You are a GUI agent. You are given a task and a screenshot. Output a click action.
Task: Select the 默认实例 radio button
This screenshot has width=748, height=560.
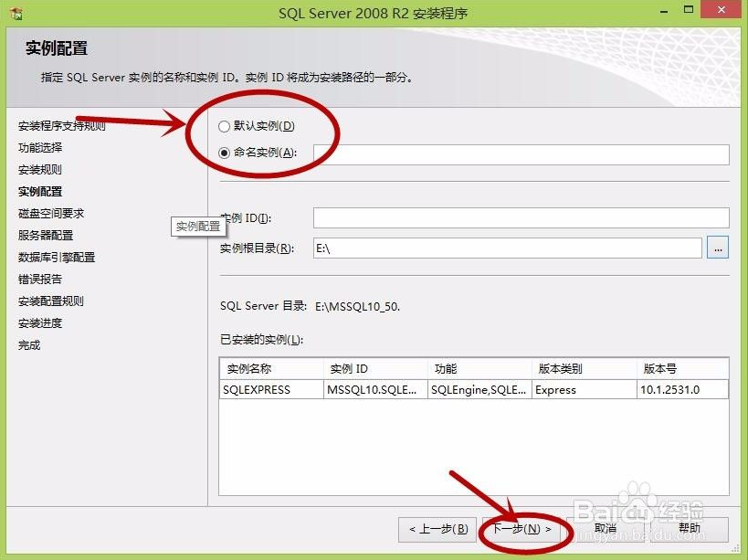[x=225, y=126]
